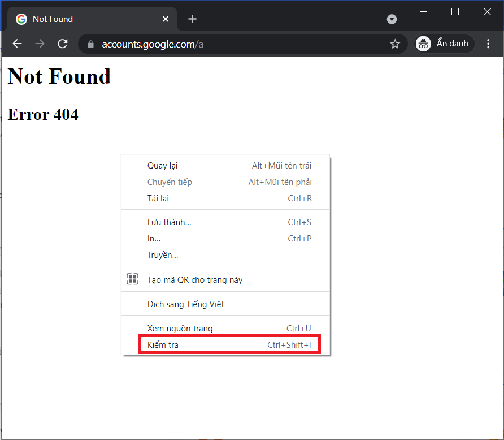This screenshot has width=504, height=440.
Task: Close the Chrome window
Action: [x=487, y=12]
